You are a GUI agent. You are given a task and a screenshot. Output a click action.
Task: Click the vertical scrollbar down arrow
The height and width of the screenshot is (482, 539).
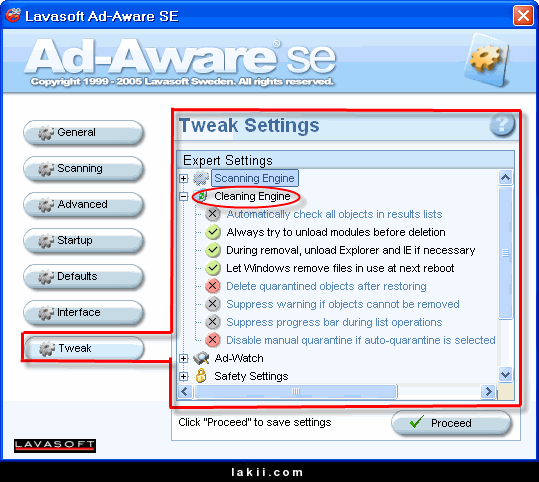[x=505, y=374]
